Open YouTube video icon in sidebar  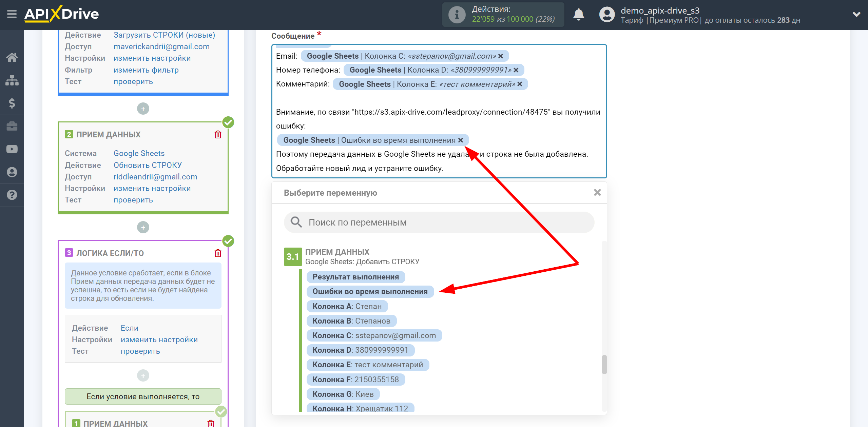coord(12,149)
